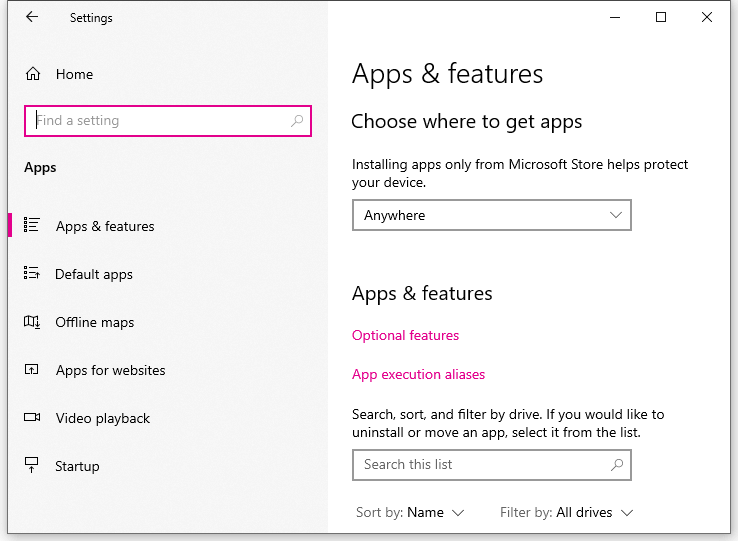Viewport: 738px width, 541px height.
Task: Click the Apps for websites icon
Action: pos(32,369)
